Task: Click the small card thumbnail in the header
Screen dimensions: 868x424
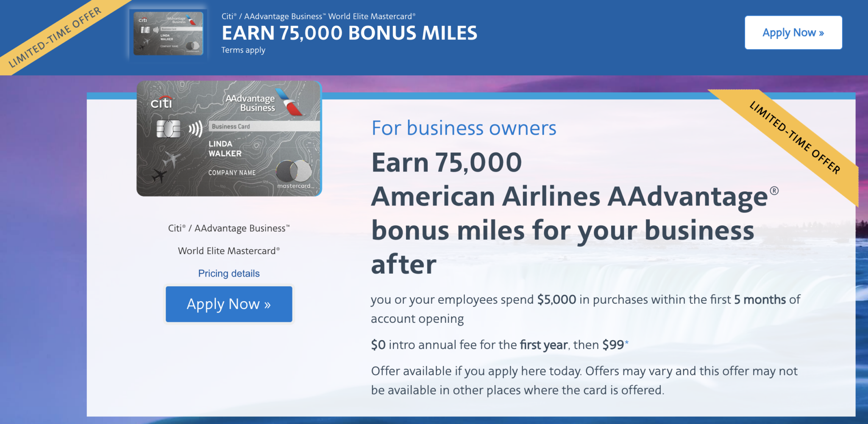Action: point(168,33)
